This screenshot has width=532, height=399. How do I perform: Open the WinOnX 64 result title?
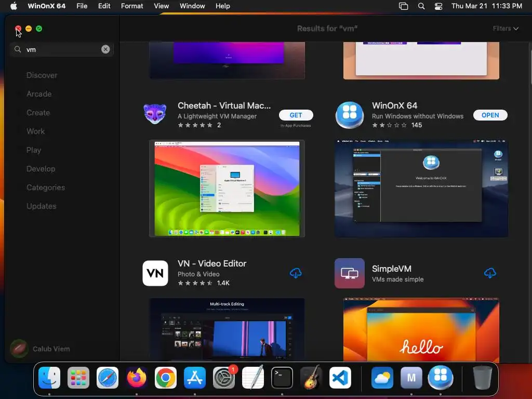(395, 105)
